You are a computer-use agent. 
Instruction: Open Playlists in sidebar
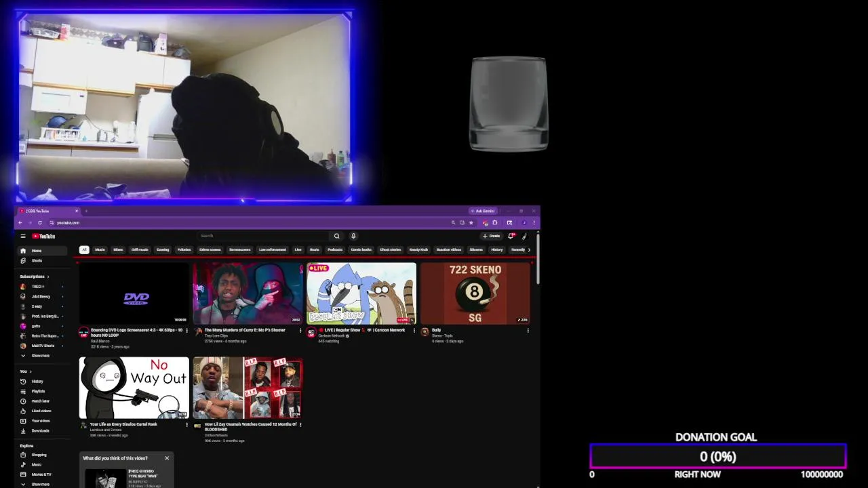[x=42, y=391]
